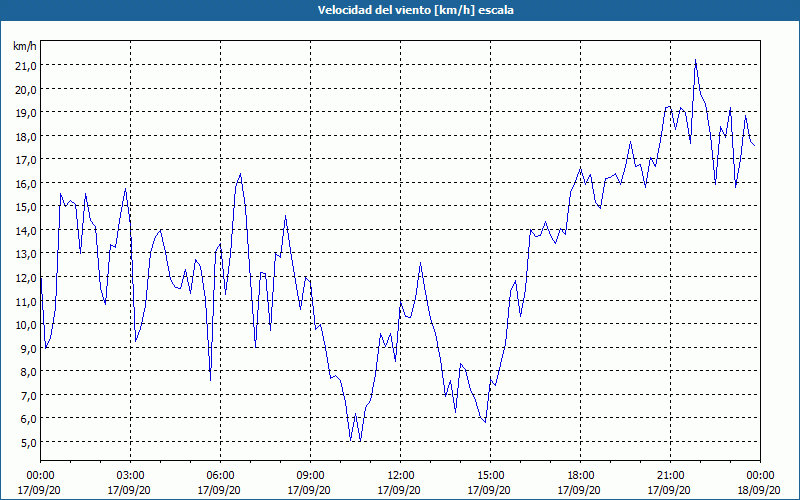Click the '15,0' y-axis value
Screen dimensions: 800x500
[x=25, y=207]
